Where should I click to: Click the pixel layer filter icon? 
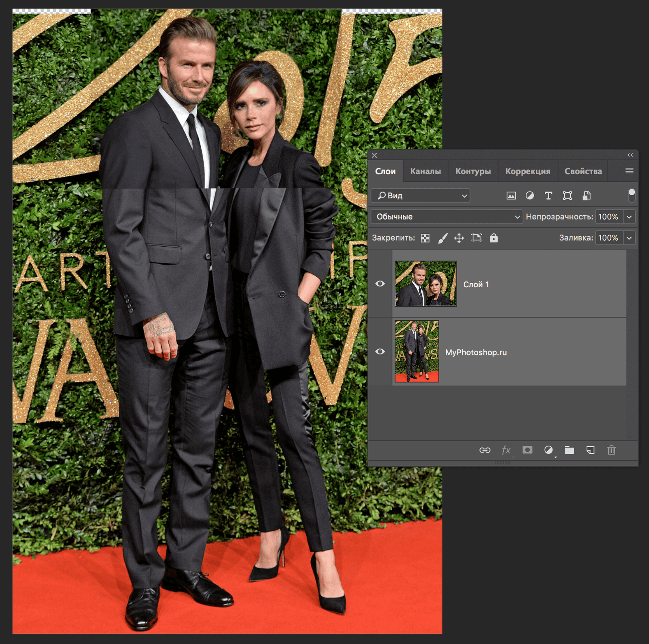(x=511, y=196)
